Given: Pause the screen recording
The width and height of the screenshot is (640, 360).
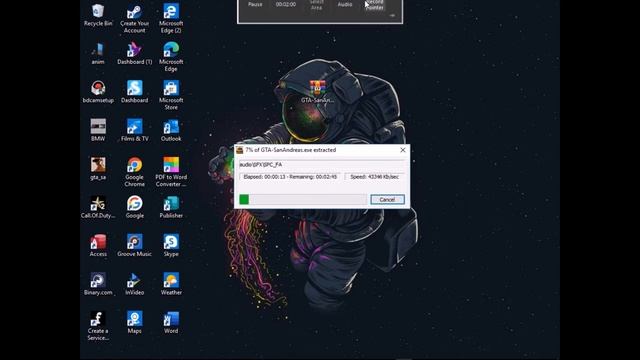Looking at the screenshot, I should click(255, 4).
